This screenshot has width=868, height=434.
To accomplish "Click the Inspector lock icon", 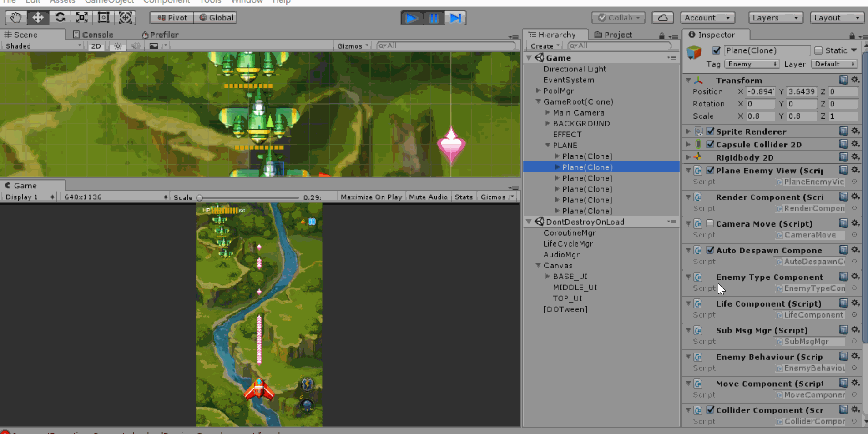I will (852, 35).
